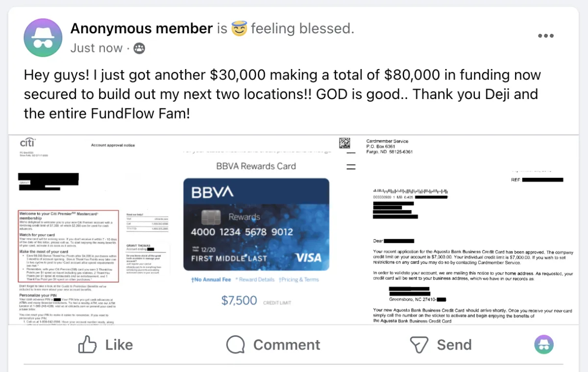Viewport: 588px width, 372px height.
Task: Open the three-dot post options menu
Action: (x=545, y=36)
